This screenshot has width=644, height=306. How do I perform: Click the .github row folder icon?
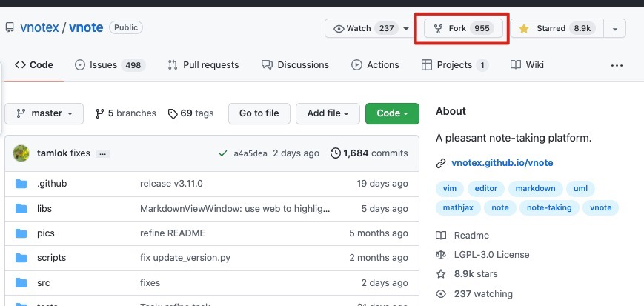(x=21, y=184)
